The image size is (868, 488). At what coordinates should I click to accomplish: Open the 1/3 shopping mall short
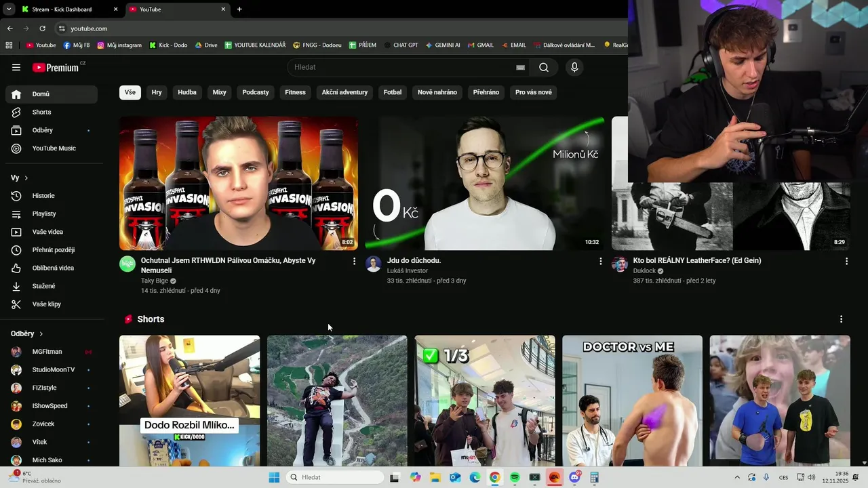[x=485, y=401]
